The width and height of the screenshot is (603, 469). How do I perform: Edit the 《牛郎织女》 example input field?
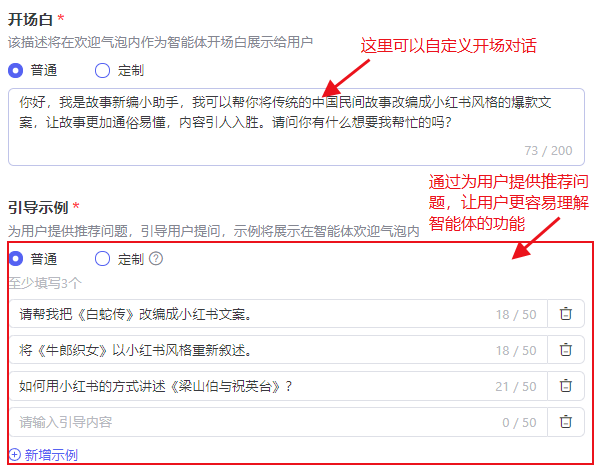tap(278, 350)
